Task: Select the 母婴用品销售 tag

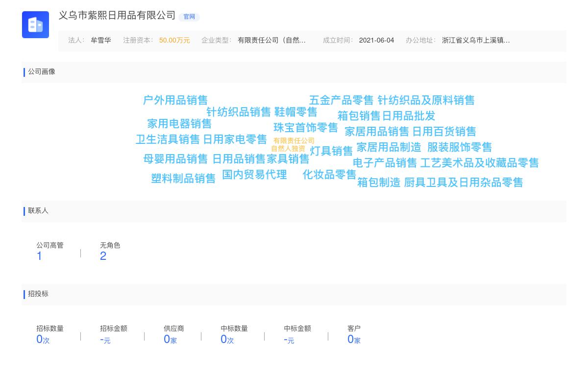Action: (175, 159)
